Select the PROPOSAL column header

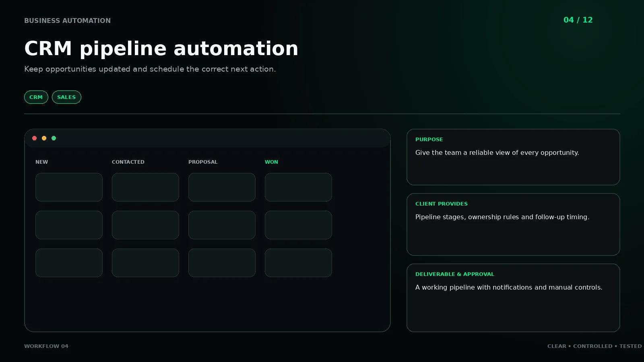pos(203,162)
